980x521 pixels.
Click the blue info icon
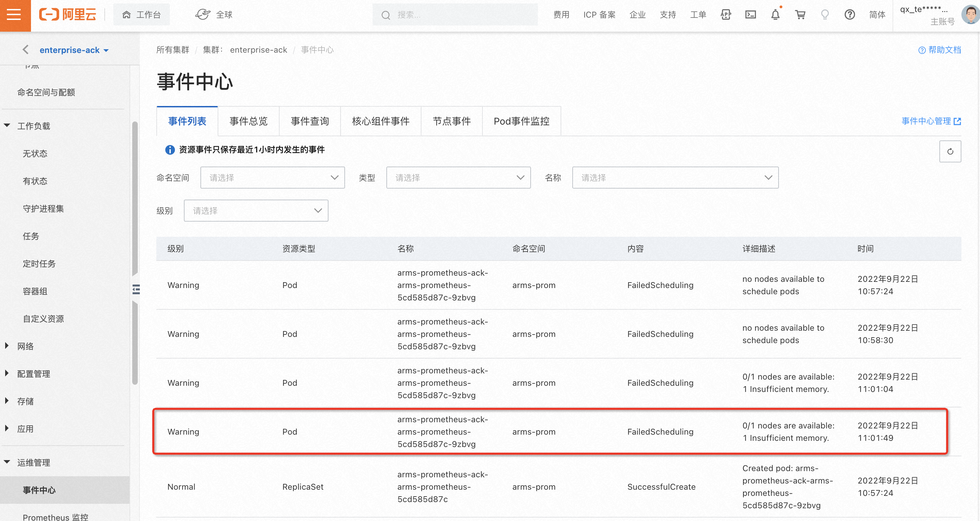click(x=170, y=150)
